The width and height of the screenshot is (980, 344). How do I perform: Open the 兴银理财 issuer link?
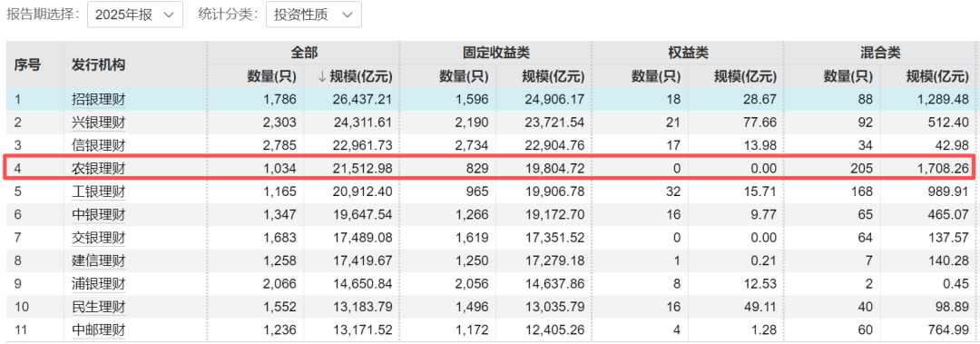tap(99, 123)
